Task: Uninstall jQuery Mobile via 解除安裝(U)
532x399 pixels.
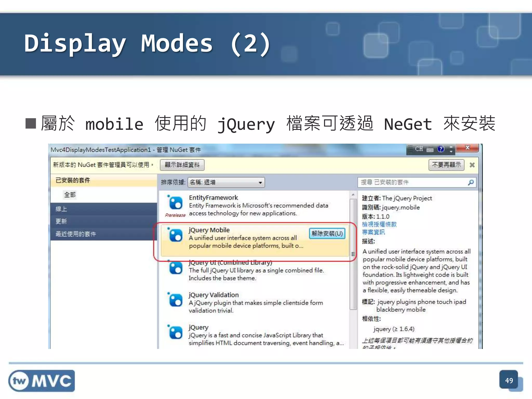Action: pos(327,234)
